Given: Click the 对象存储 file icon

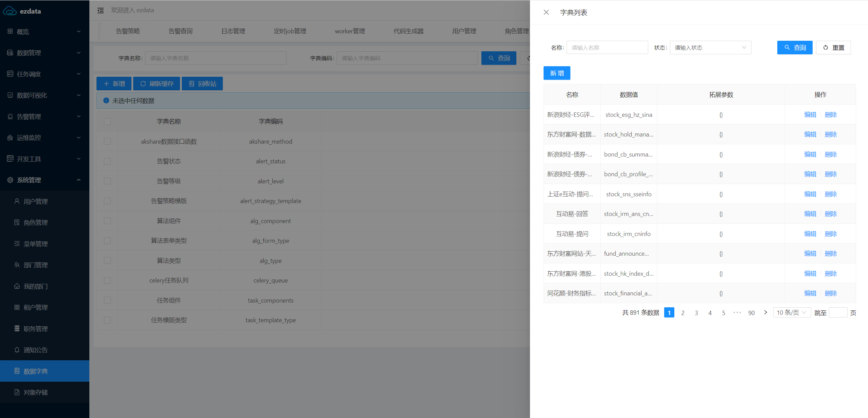Looking at the screenshot, I should (x=17, y=392).
